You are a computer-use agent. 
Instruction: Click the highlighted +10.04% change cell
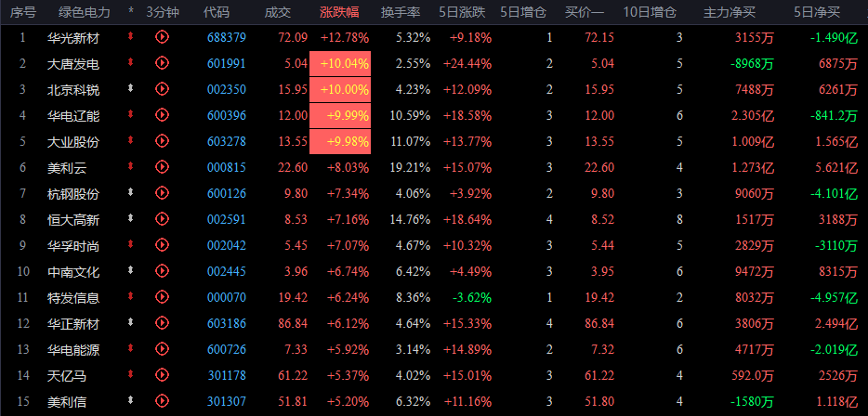[x=340, y=64]
